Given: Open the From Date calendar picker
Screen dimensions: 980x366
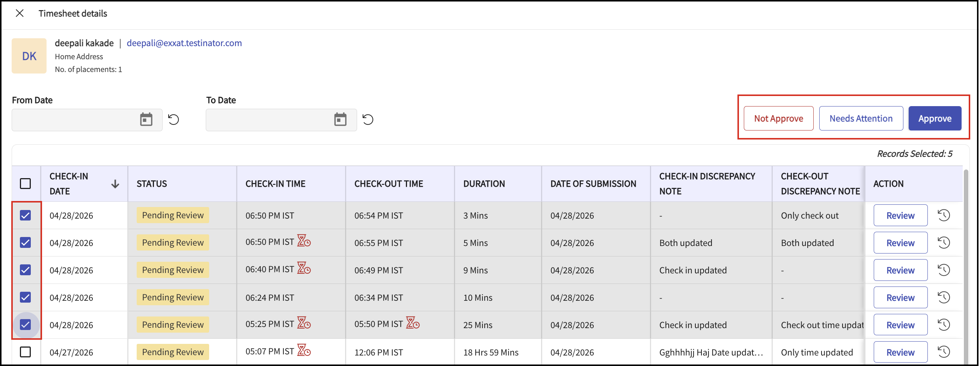Looking at the screenshot, I should pyautogui.click(x=146, y=120).
